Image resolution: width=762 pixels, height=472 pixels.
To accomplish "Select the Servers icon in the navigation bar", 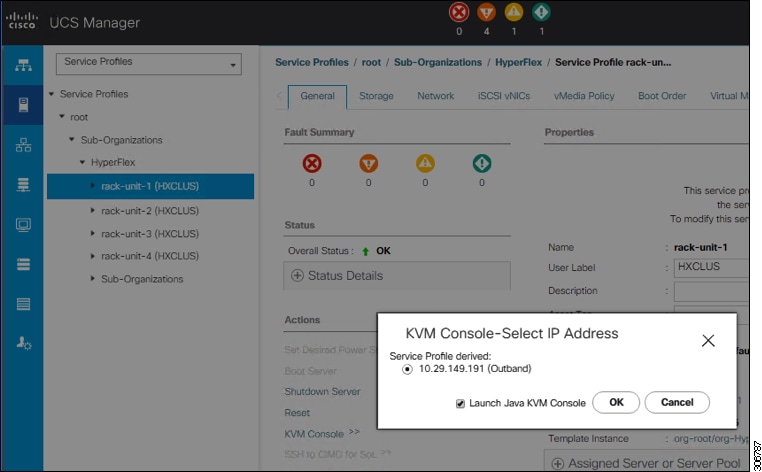I will pyautogui.click(x=23, y=105).
